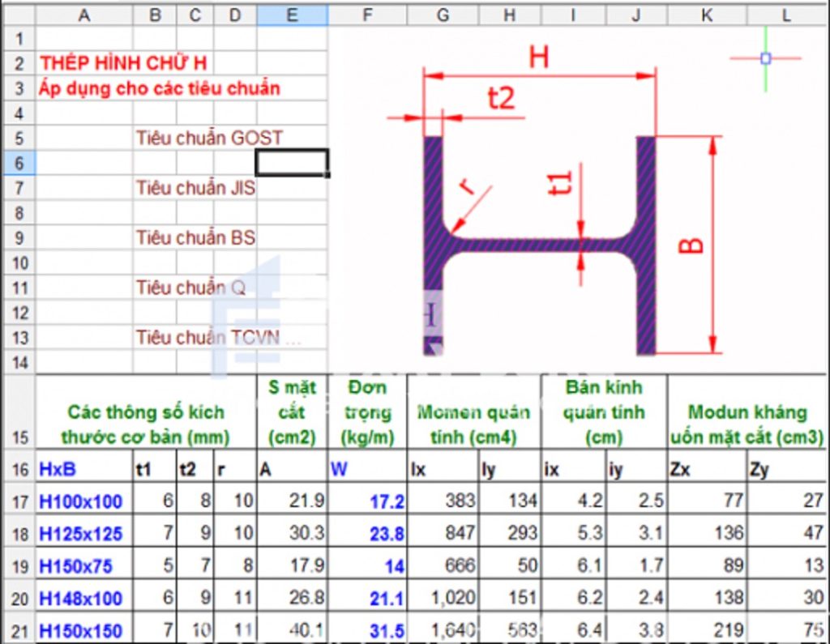
Task: Click the Tiêu chuẩn JIS cell
Action: click(x=195, y=188)
